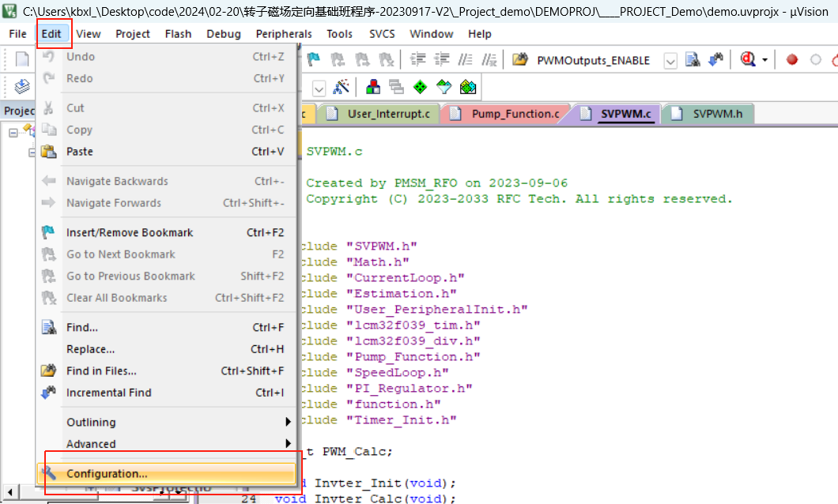Open the dropdown arrow next to the debug icon
The width and height of the screenshot is (838, 504).
(x=764, y=60)
